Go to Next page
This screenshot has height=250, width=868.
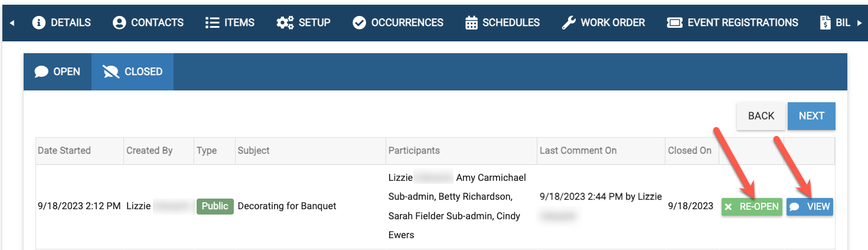point(811,116)
